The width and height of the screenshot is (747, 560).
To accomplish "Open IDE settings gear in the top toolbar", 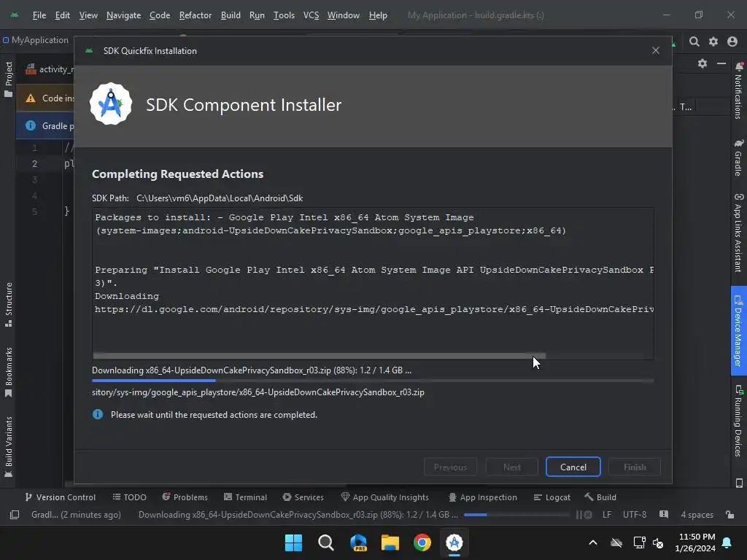I will (713, 42).
